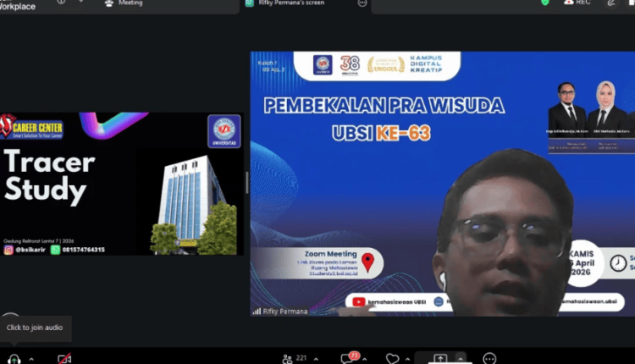Click the Studentv2.bsi.ac.id link text
This screenshot has width=635, height=364.
[334, 273]
